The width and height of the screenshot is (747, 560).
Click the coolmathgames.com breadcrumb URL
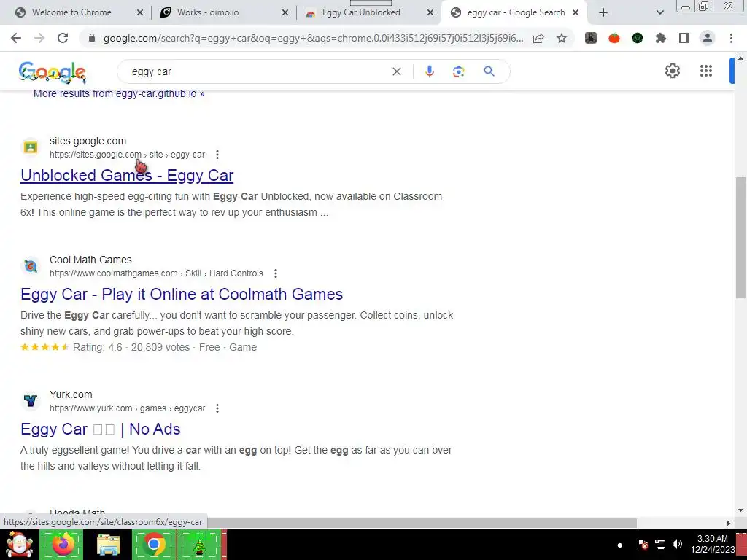point(156,273)
